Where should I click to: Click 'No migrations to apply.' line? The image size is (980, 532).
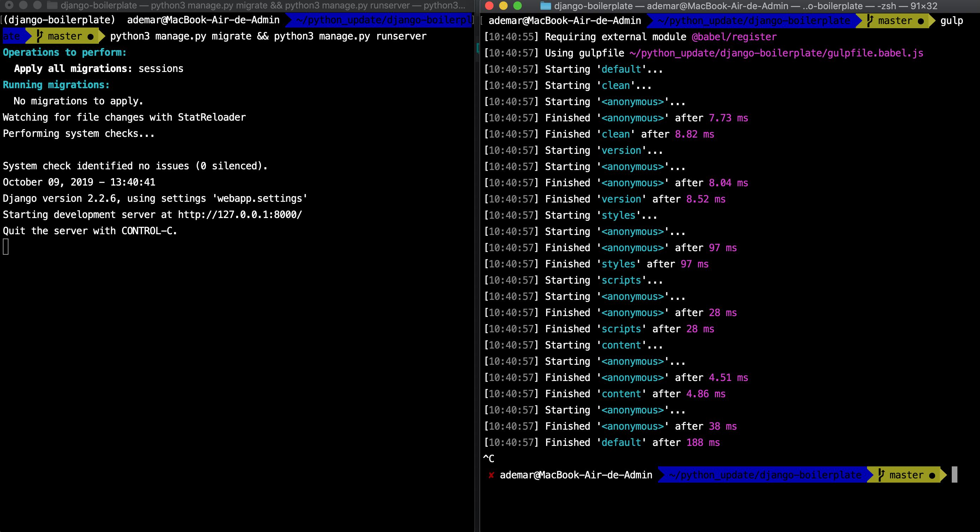78,101
